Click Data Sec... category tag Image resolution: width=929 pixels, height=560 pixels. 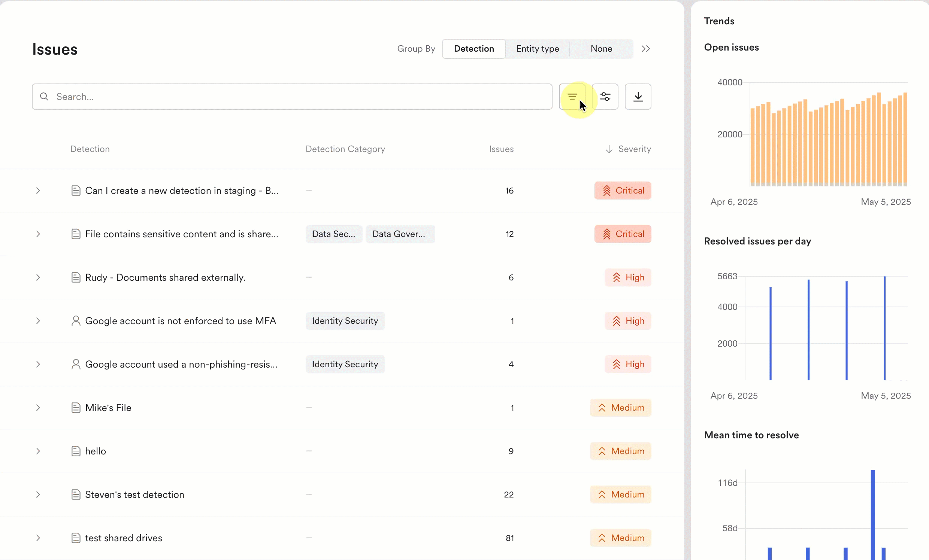point(334,234)
